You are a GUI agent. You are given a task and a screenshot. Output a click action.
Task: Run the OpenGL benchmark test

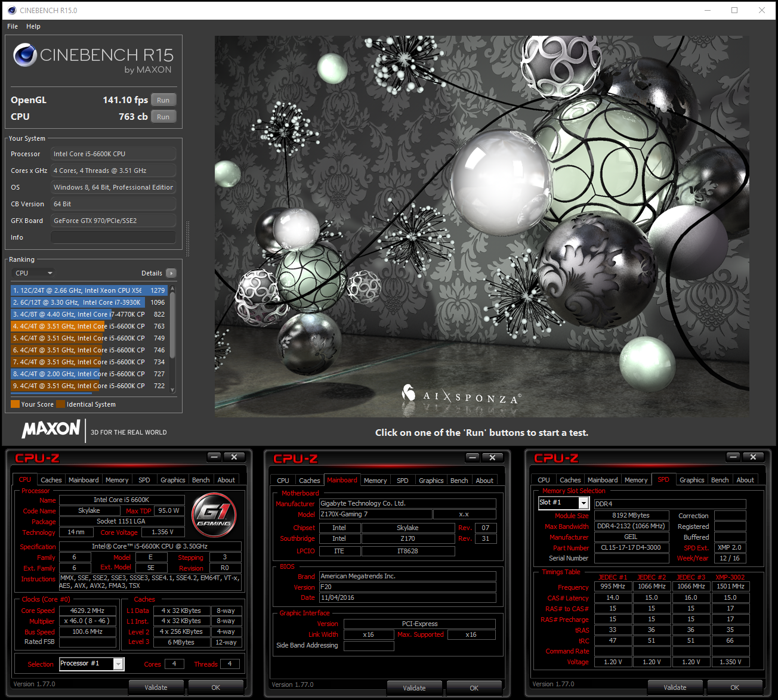point(163,100)
